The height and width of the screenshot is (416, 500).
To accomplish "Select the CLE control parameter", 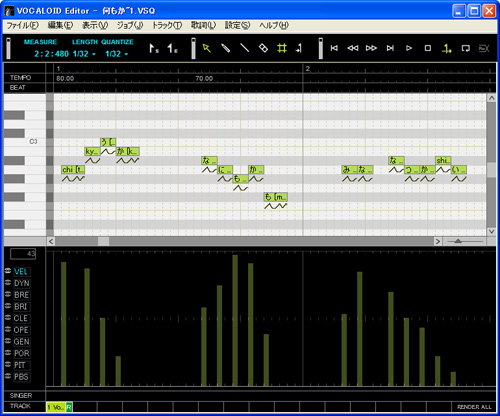I will click(x=22, y=318).
